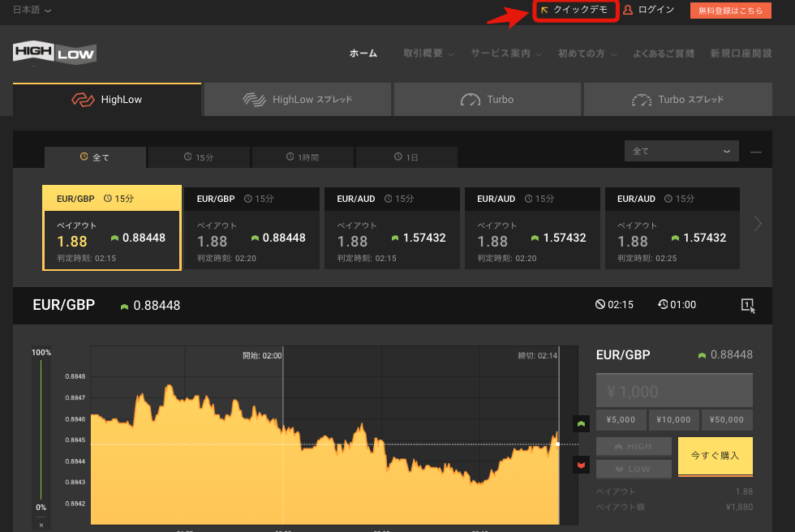795x532 pixels.
Task: Click the green up arrow on chart edge
Action: 581,423
